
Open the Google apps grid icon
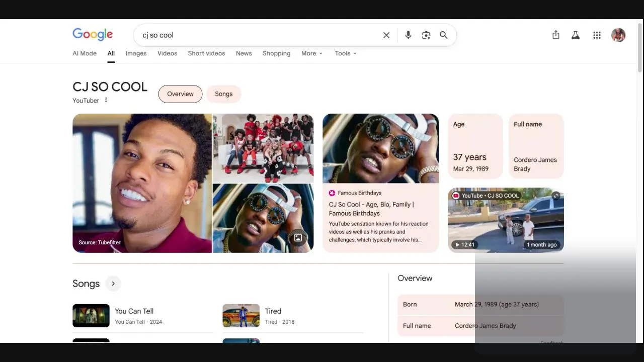pos(597,35)
